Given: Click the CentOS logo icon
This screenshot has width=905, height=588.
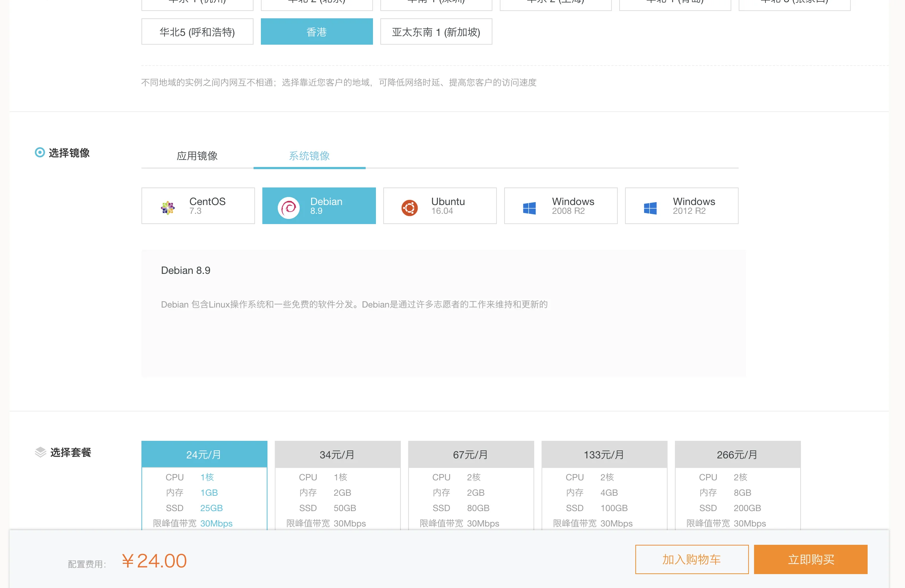Looking at the screenshot, I should click(168, 208).
